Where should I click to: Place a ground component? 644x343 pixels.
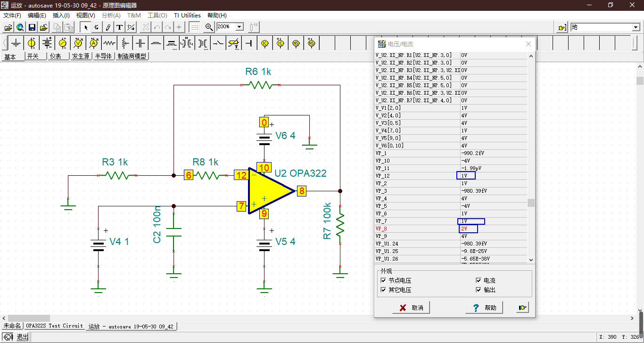click(16, 43)
